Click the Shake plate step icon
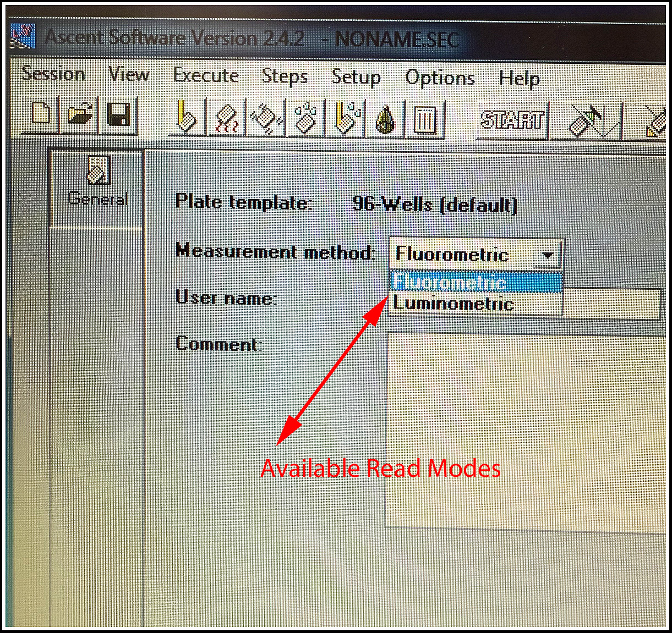This screenshot has height=633, width=672. click(266, 118)
